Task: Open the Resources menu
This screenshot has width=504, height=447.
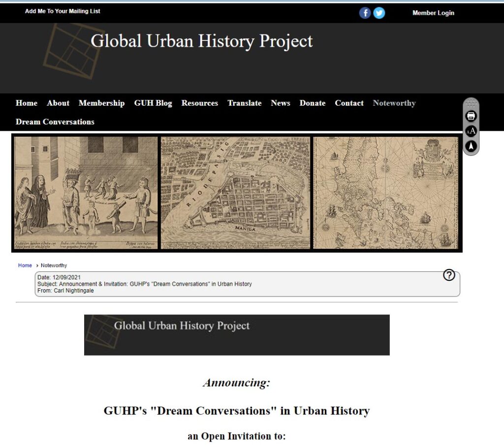Action: [x=200, y=103]
